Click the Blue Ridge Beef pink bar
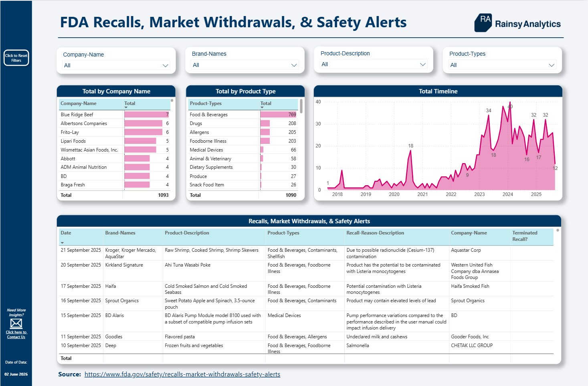Image resolution: width=588 pixels, height=386 pixels. click(x=146, y=115)
